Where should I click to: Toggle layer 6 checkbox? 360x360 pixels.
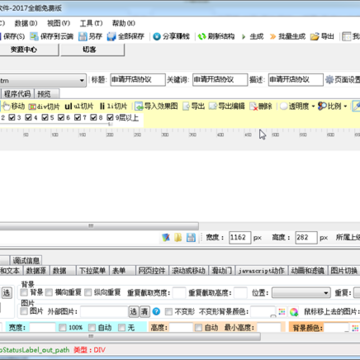tap(61, 117)
